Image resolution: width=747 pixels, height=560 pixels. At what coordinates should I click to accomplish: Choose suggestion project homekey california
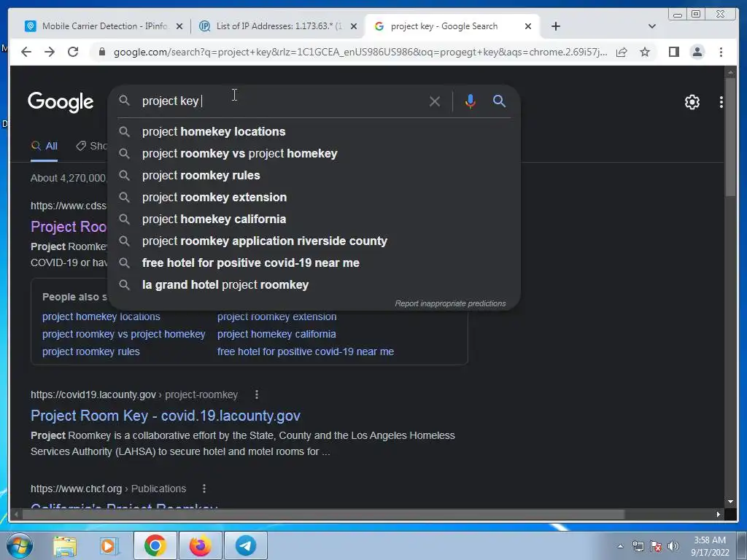(314, 219)
